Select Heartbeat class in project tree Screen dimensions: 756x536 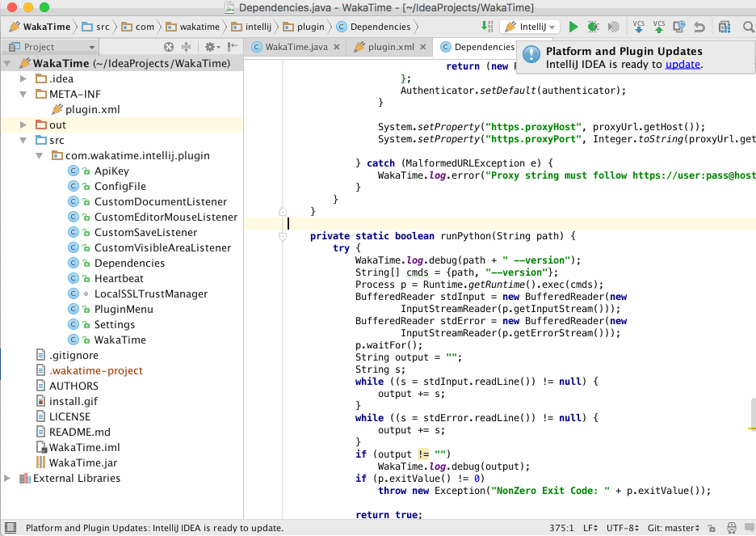(119, 278)
